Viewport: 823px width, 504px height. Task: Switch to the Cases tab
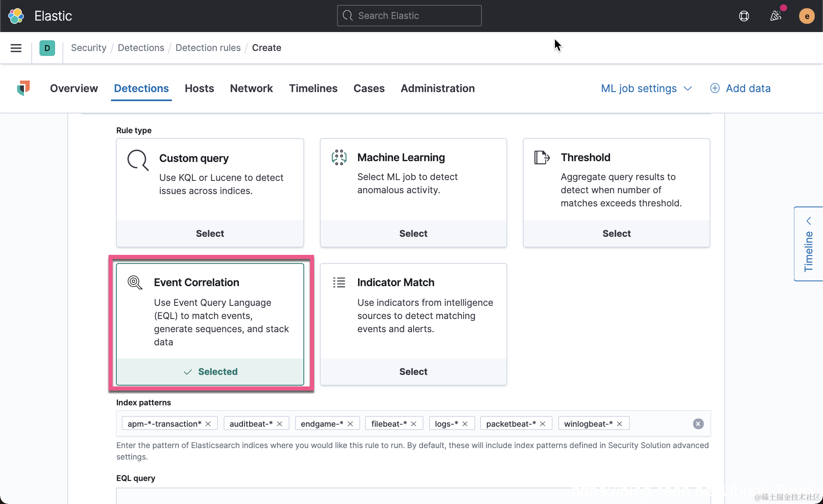click(369, 88)
